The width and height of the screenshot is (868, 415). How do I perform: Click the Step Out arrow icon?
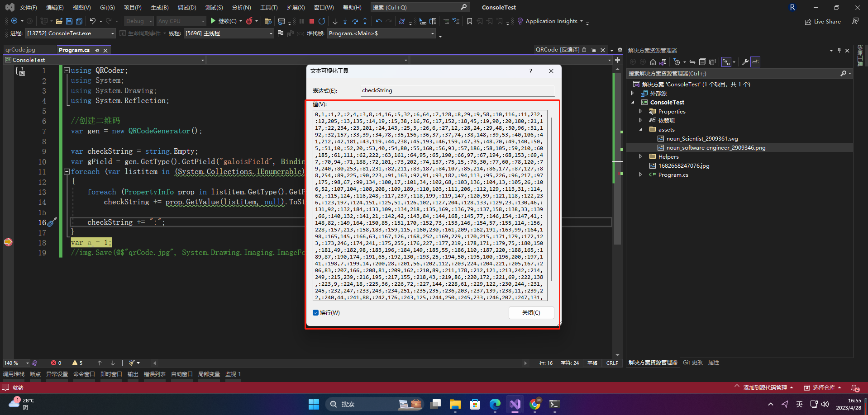pos(365,21)
